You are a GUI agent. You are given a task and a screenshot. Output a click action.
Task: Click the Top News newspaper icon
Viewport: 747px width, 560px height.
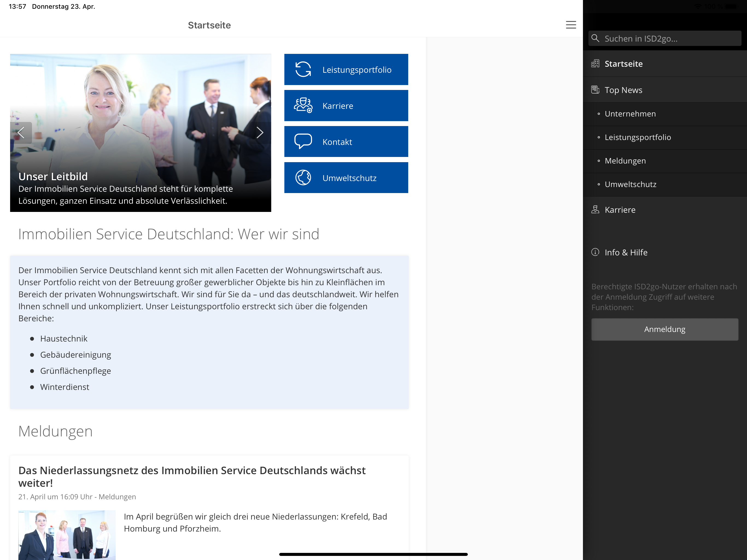point(595,90)
